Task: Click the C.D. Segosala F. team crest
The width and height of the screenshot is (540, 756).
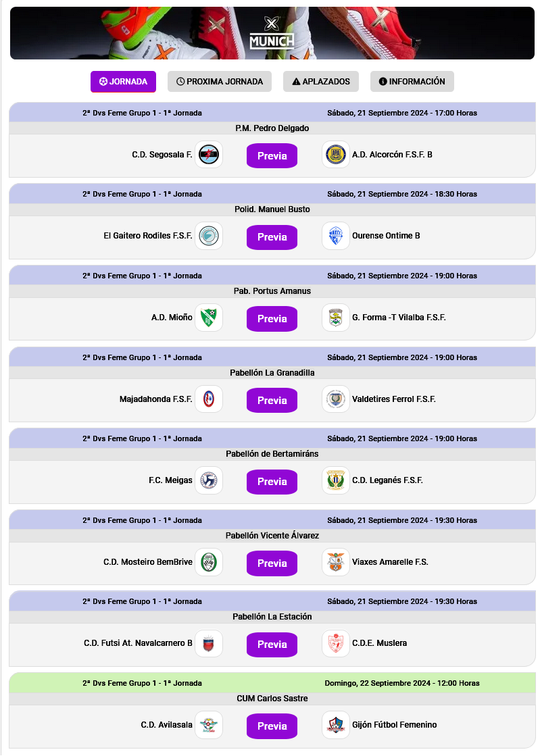Action: pyautogui.click(x=208, y=155)
